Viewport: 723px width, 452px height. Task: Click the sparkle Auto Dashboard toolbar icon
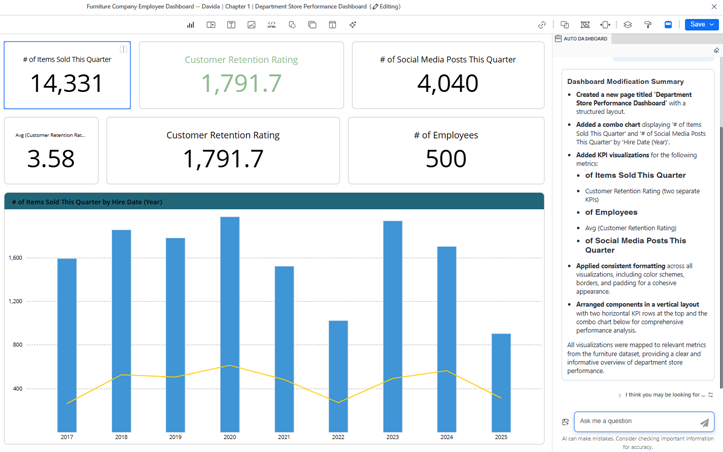[353, 25]
